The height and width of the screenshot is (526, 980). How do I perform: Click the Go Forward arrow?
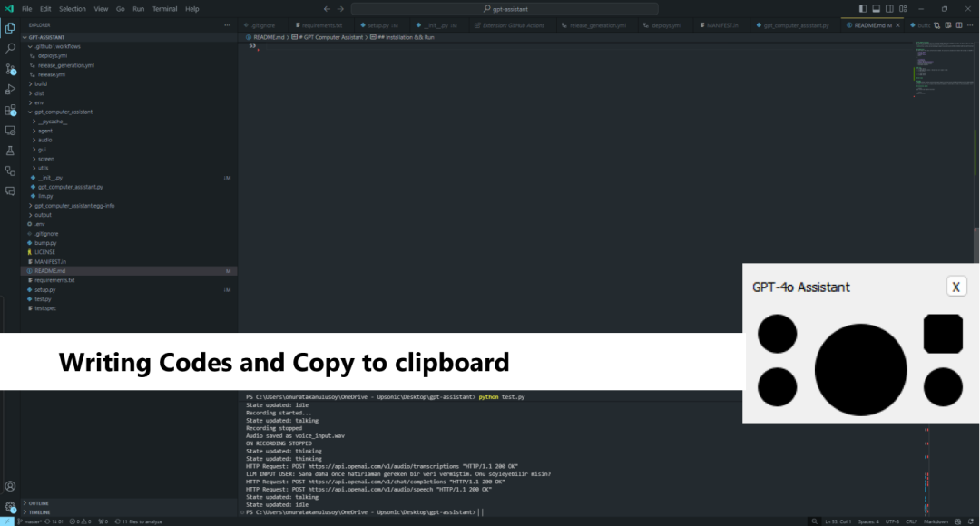[x=340, y=9]
